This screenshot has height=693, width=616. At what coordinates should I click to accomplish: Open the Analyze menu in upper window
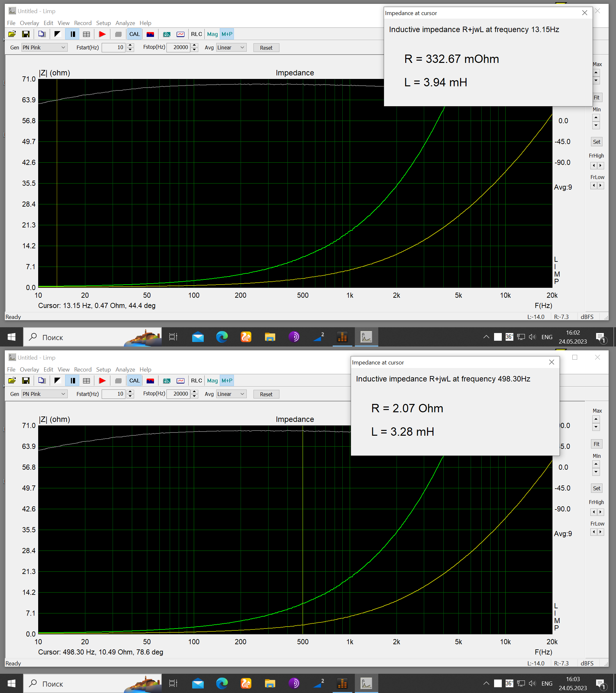coord(125,23)
